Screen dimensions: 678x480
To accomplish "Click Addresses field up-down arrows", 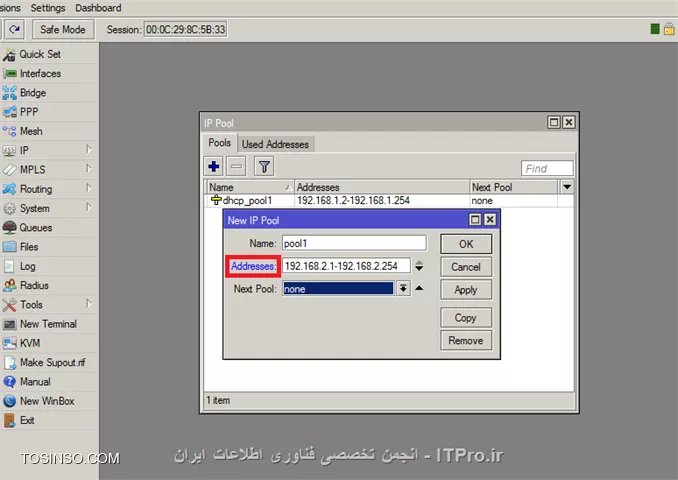I will click(x=419, y=266).
